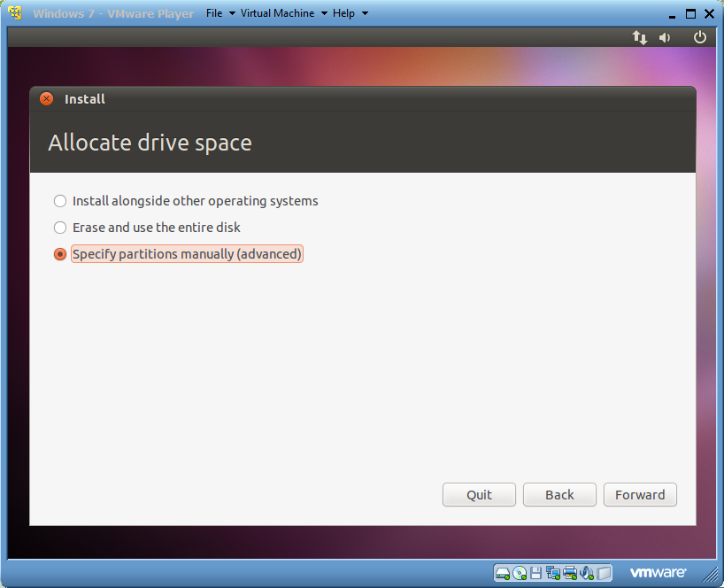Click the VMware Player title bar icon
The image size is (724, 588).
point(16,13)
